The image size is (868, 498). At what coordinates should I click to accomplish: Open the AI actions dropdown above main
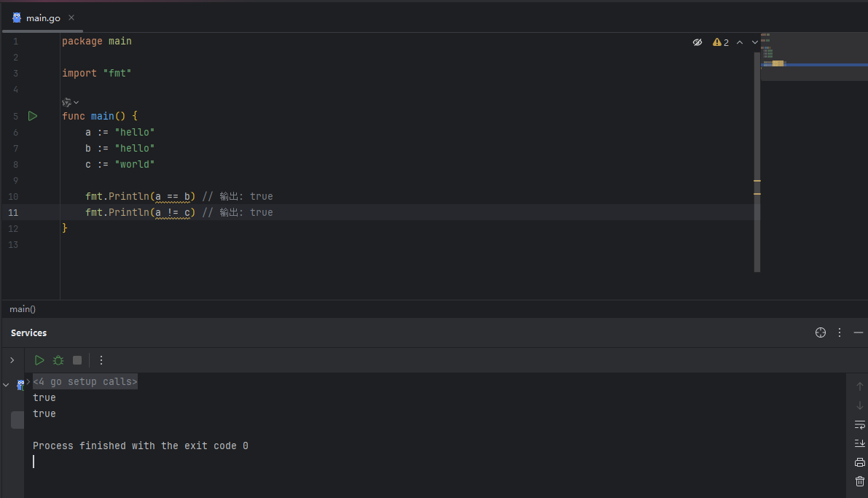70,103
